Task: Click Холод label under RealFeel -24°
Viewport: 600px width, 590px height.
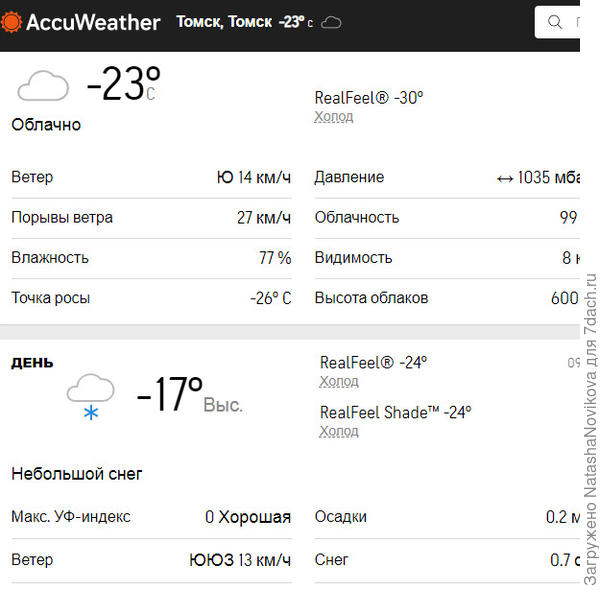Action: pyautogui.click(x=339, y=382)
